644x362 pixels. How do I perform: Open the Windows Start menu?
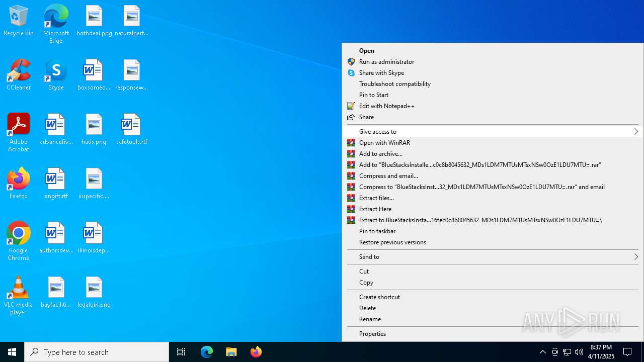[12, 352]
